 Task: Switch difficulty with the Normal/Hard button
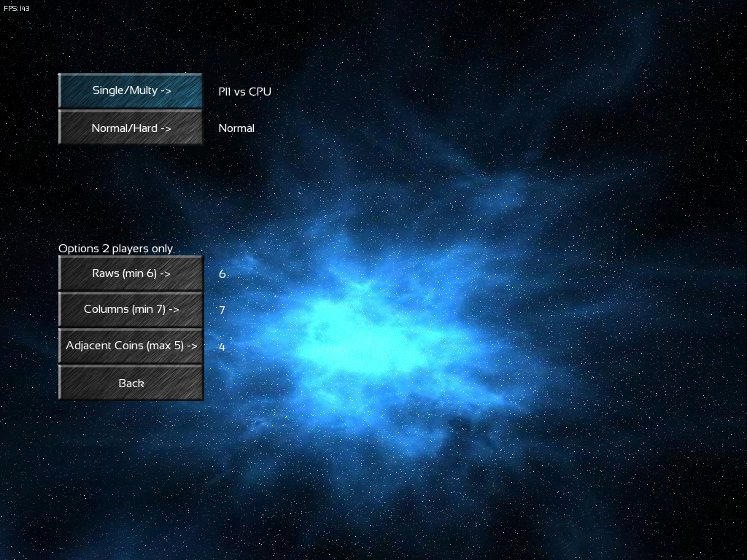131,128
